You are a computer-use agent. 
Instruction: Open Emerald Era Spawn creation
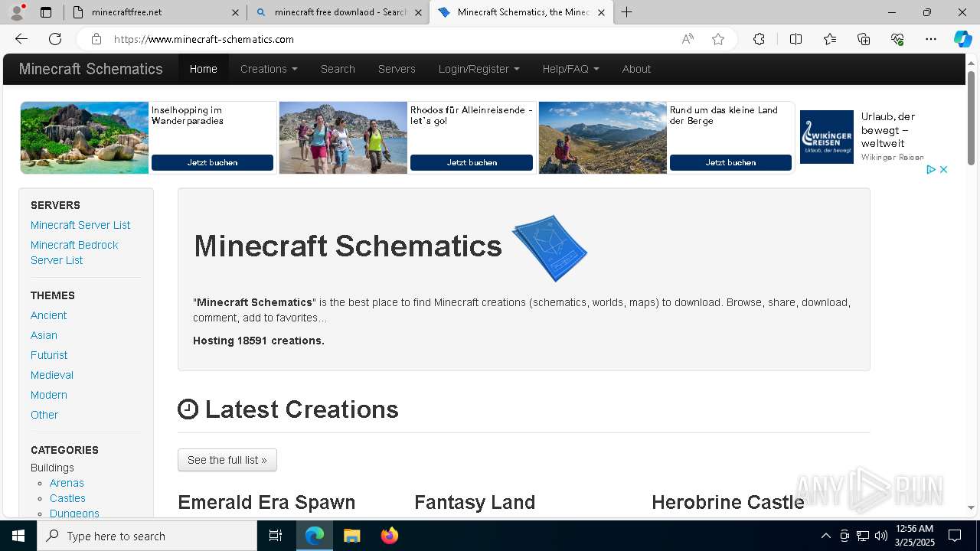click(x=266, y=502)
